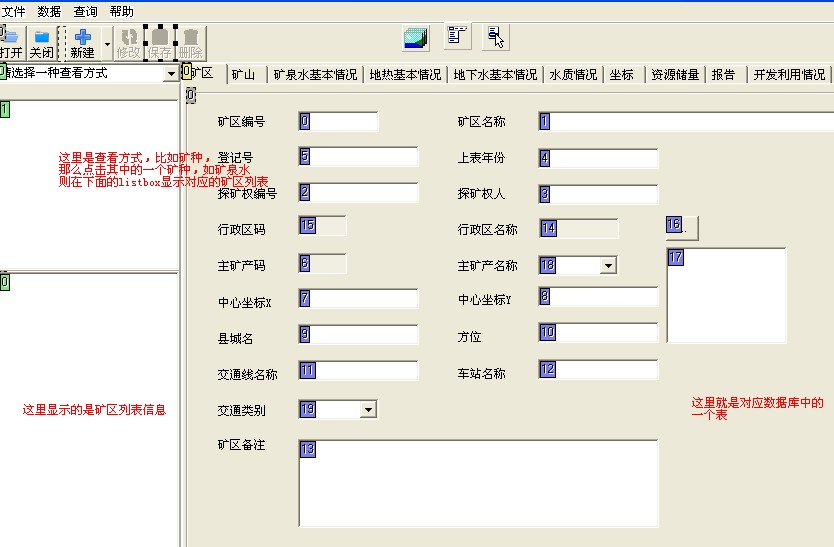
Task: Click the 县城名 input field
Action: [x=358, y=335]
